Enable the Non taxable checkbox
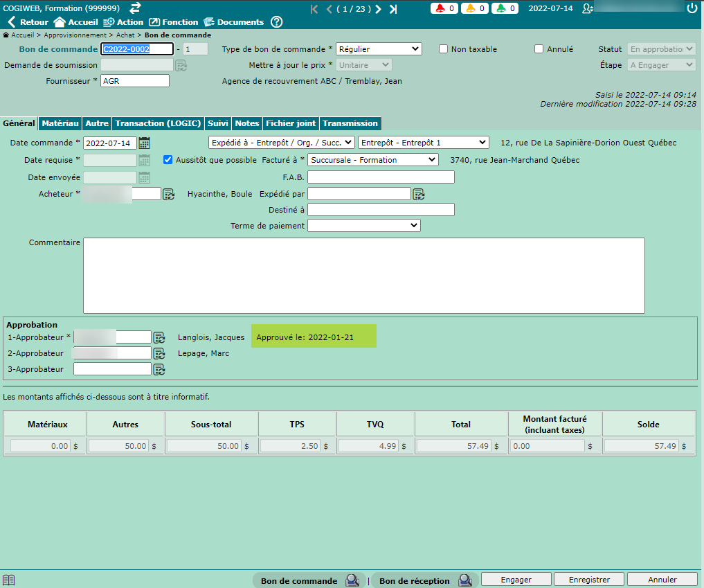 tap(444, 49)
